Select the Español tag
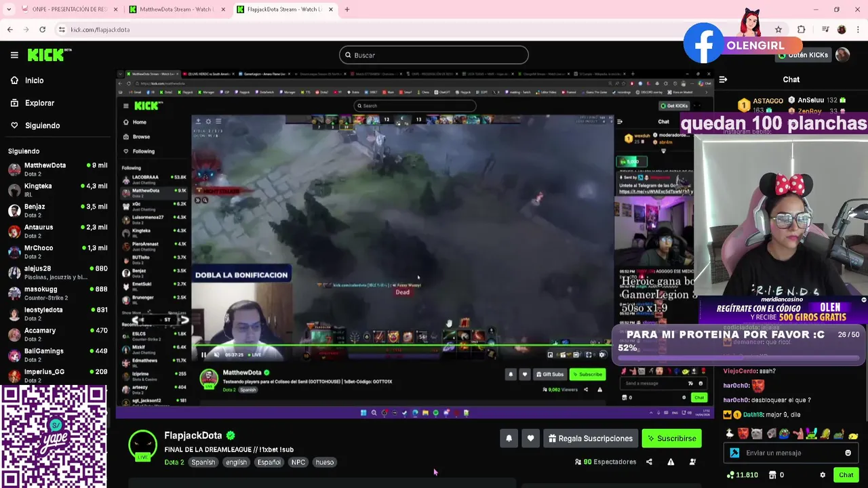Image resolution: width=868 pixels, height=488 pixels. point(269,462)
